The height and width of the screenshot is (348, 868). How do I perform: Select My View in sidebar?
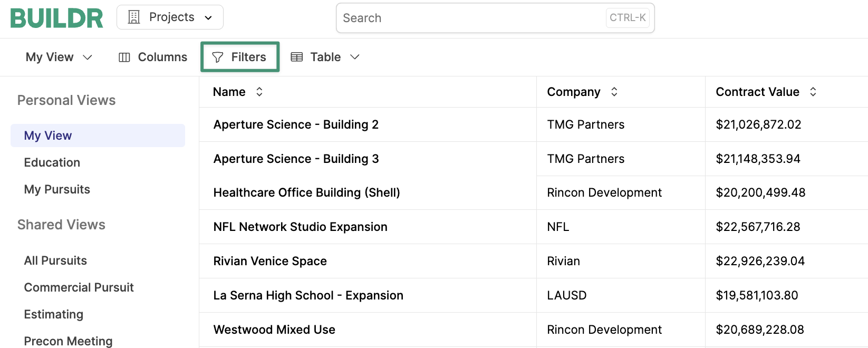[48, 136]
